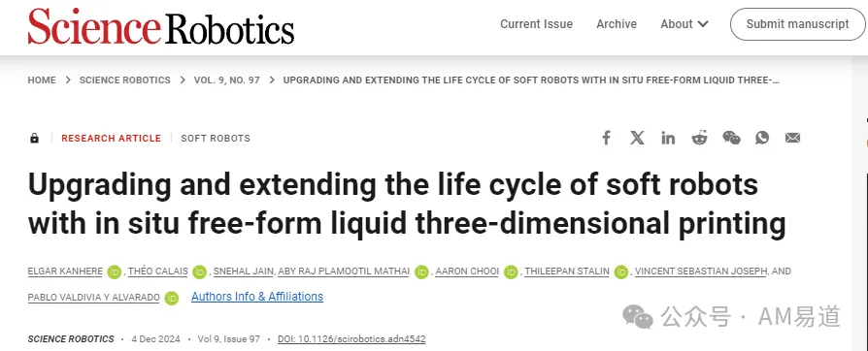Email this article using envelope icon

792,138
